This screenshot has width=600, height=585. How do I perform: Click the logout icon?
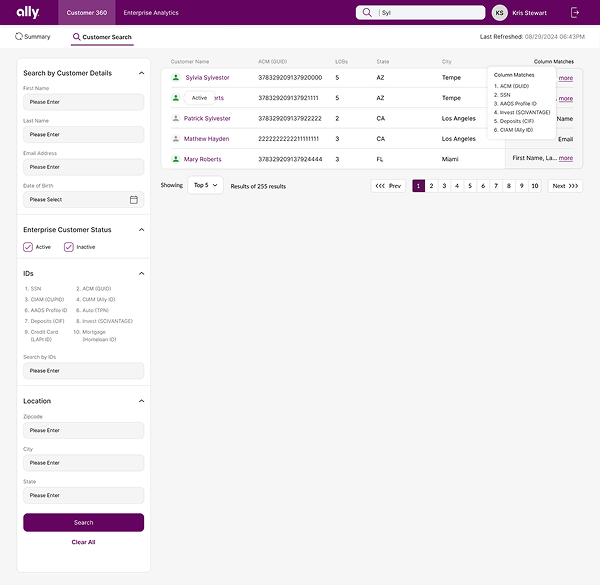point(575,13)
